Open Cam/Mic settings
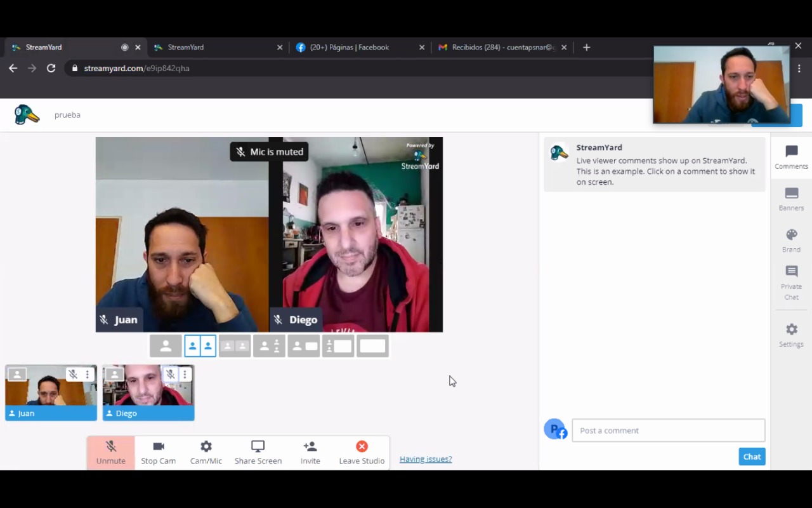The image size is (812, 508). point(206,452)
